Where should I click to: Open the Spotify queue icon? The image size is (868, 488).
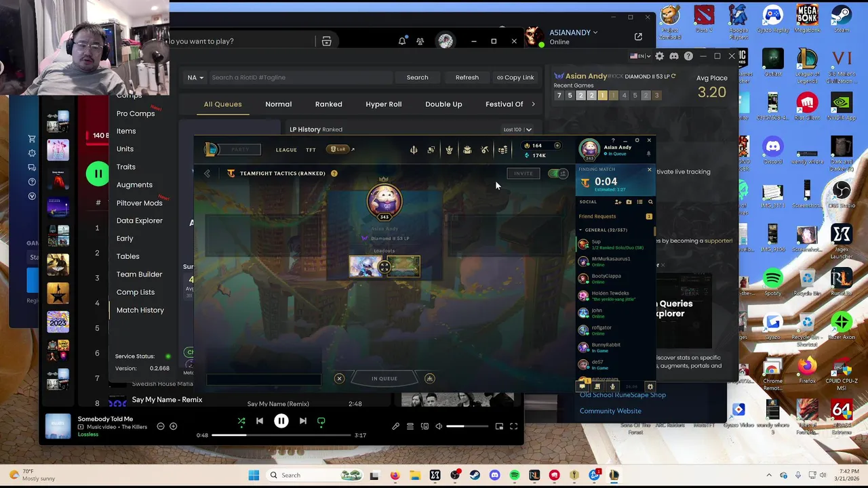410,426
